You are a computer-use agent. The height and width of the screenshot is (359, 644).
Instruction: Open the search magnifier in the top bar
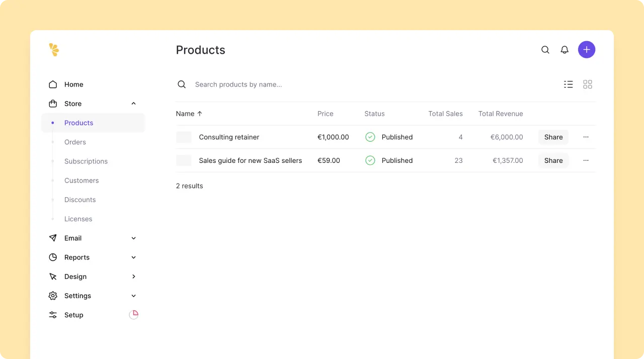pos(545,50)
